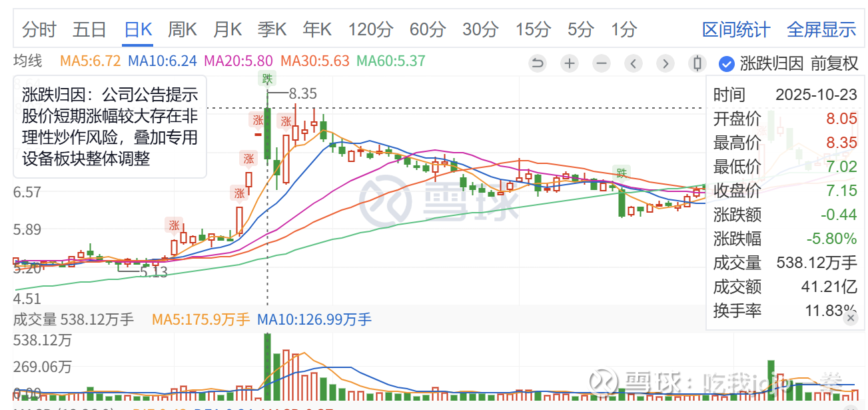Viewport: 868px width, 410px height.
Task: Click the 269.06万 volume axis label
Action: [x=43, y=367]
